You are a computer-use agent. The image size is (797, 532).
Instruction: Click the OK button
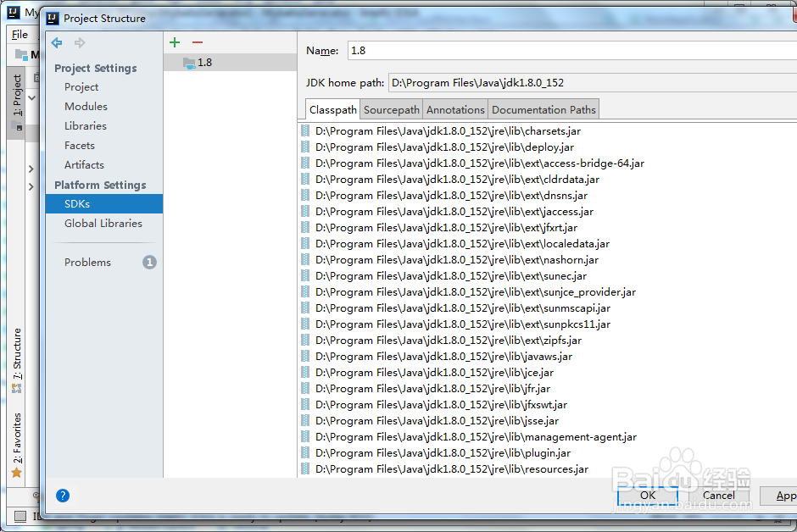(x=648, y=496)
